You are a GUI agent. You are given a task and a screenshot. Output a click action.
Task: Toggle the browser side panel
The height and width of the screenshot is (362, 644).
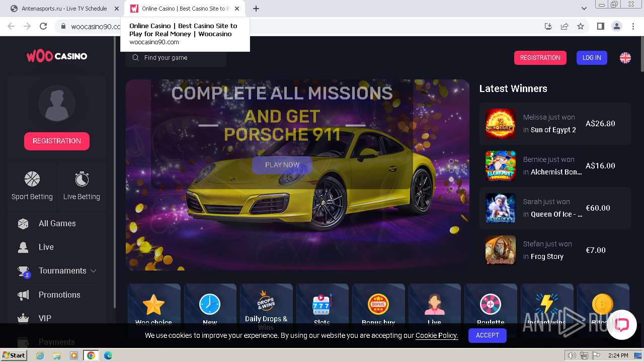(600, 26)
